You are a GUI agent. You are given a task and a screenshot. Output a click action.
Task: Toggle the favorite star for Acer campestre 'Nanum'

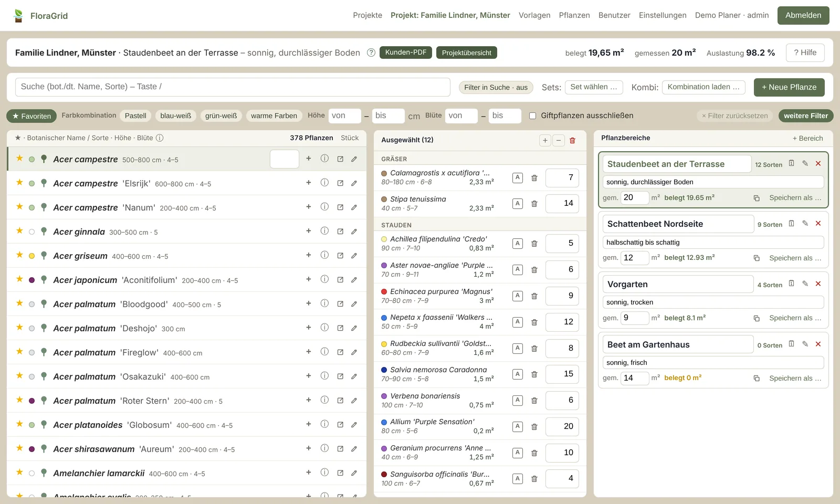[19, 207]
